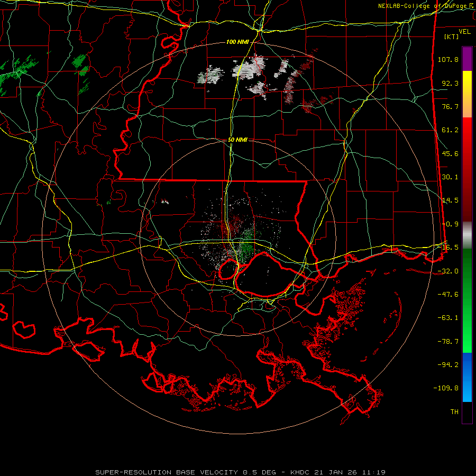Image resolution: width=476 pixels, height=476 pixels.
Task: Select the 61.2 scale value
Action: coord(450,130)
